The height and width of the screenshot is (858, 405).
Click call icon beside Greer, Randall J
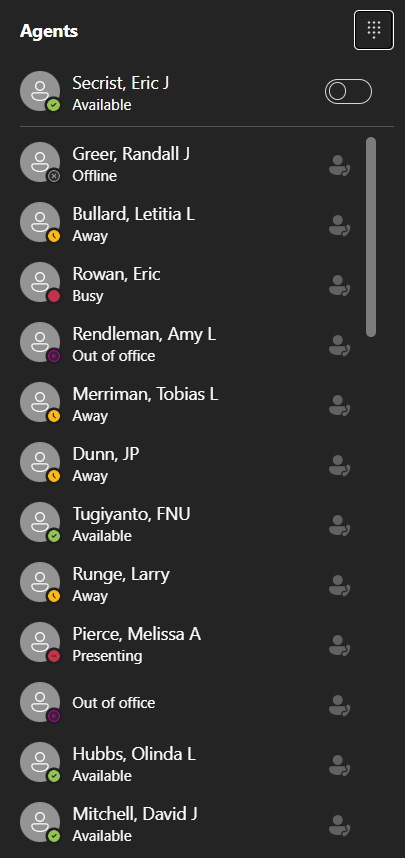pyautogui.click(x=339, y=165)
